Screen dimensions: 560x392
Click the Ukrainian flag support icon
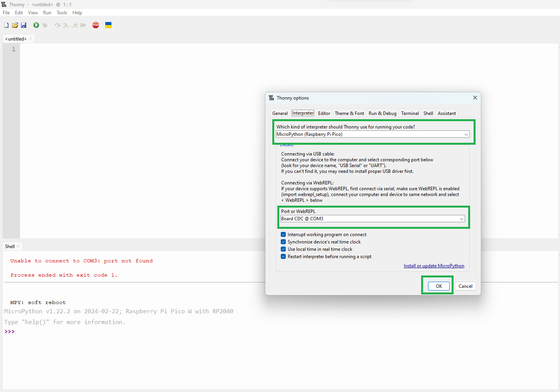coord(108,25)
